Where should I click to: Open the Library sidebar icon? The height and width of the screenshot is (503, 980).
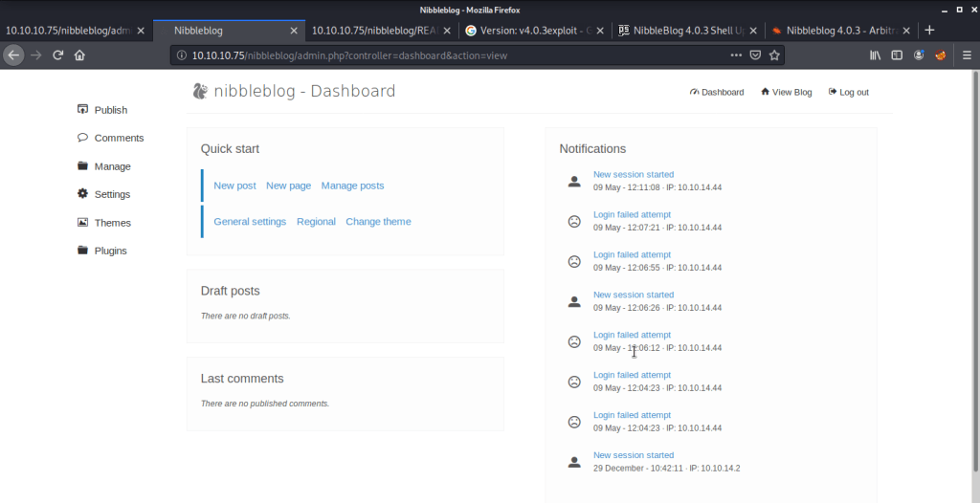pyautogui.click(x=875, y=55)
